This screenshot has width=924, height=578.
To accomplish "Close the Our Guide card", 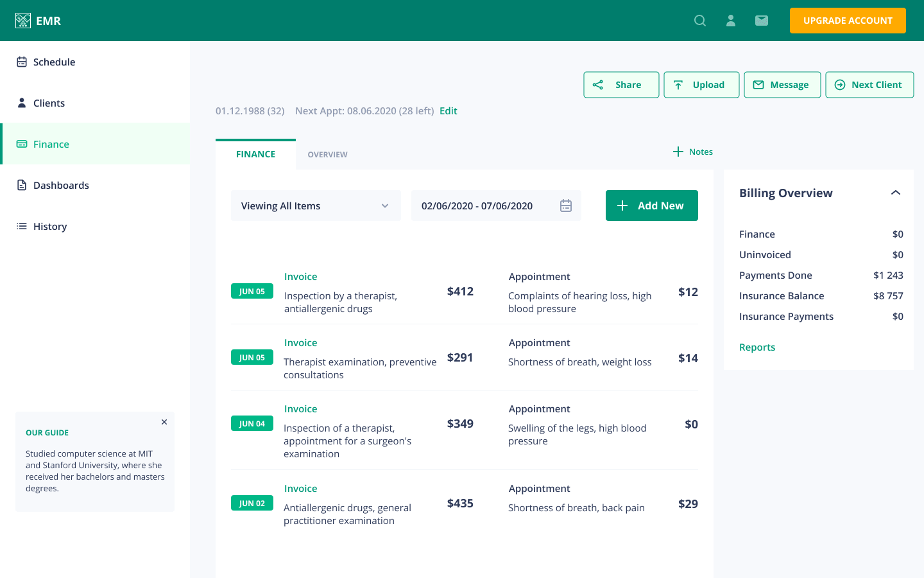I will [x=164, y=422].
